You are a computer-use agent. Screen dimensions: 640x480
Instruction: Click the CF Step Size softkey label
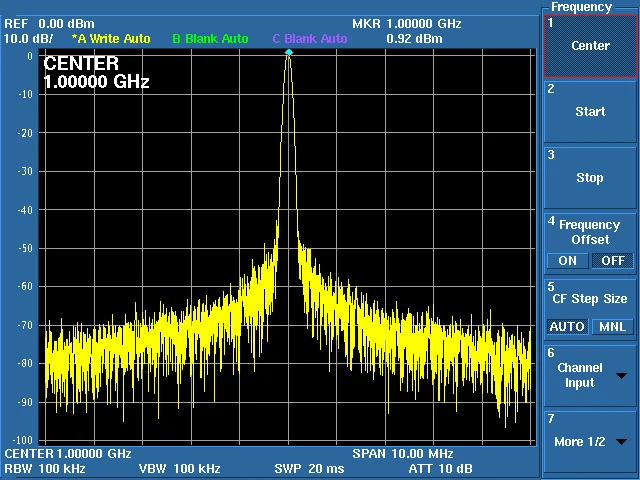coord(590,299)
